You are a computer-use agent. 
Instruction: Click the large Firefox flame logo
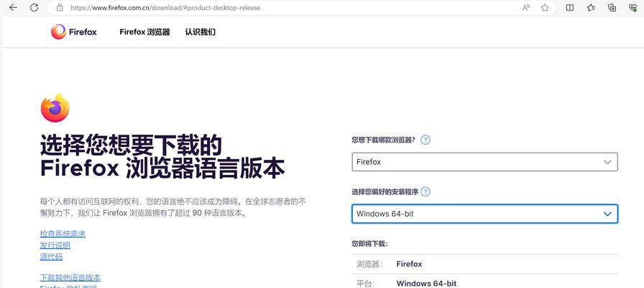55,108
